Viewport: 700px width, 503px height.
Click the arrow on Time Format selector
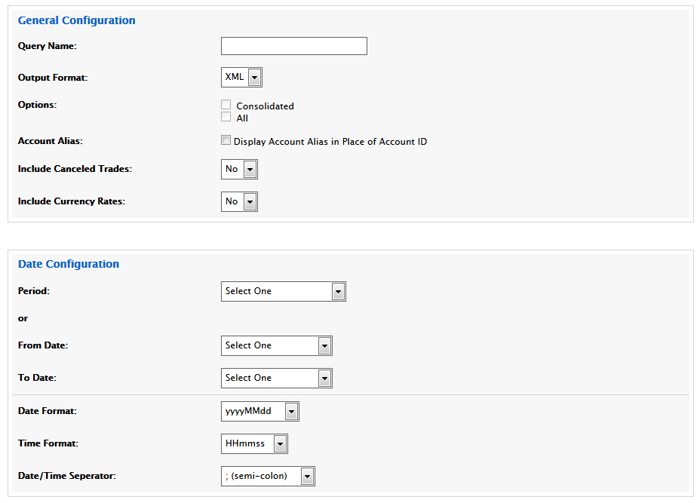tap(280, 444)
